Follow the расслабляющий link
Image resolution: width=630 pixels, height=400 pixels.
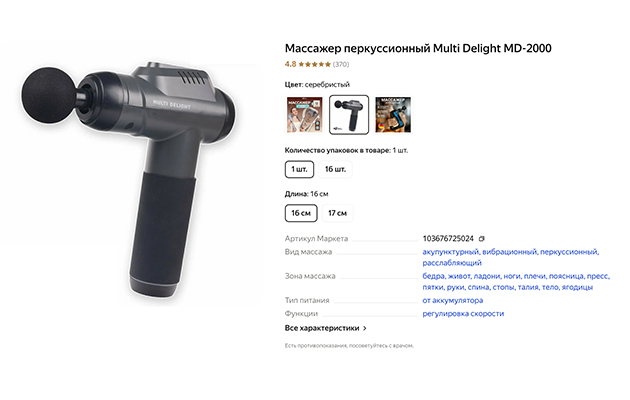(452, 263)
